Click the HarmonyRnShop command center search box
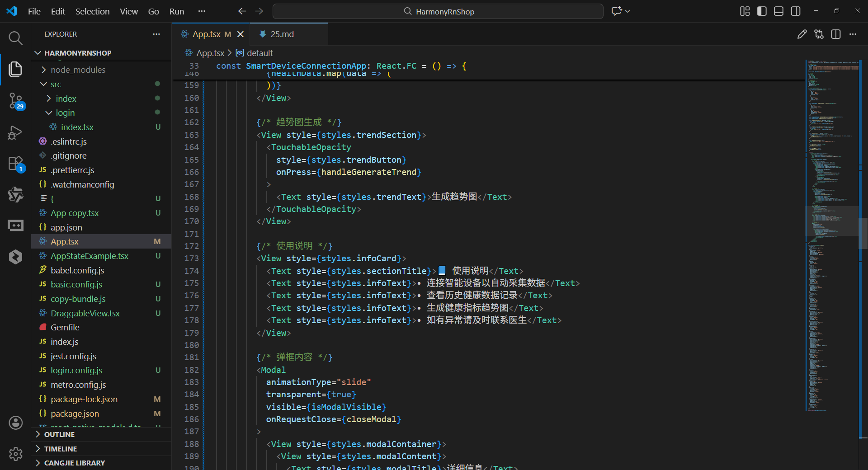This screenshot has height=470, width=868. point(438,11)
